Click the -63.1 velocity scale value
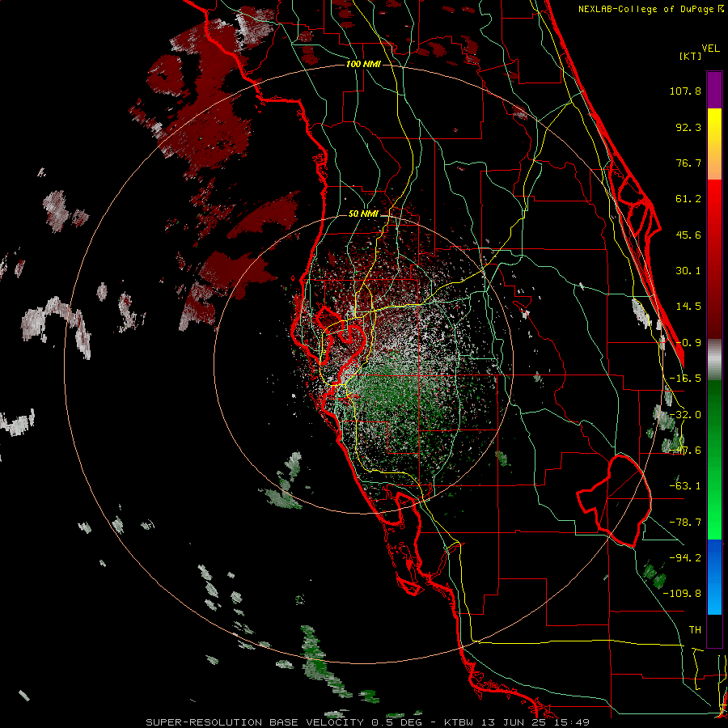The width and height of the screenshot is (728, 728). [x=685, y=486]
